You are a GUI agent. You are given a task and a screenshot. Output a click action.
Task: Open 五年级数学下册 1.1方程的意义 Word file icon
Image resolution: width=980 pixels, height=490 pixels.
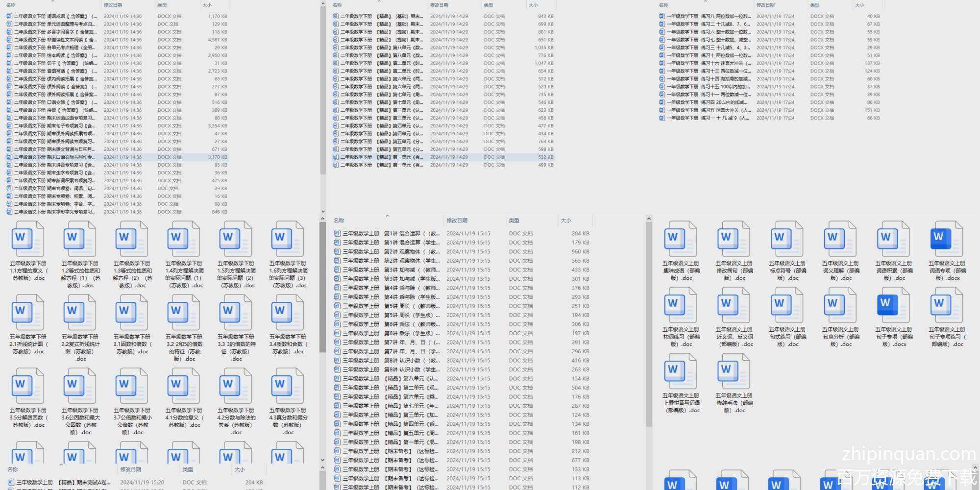coord(27,239)
